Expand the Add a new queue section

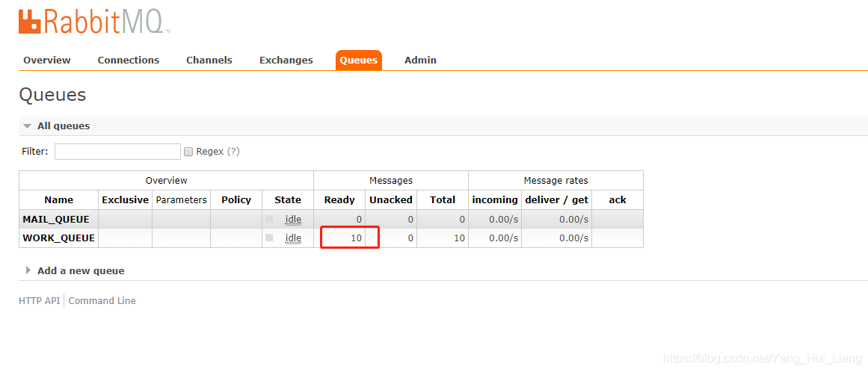tap(76, 271)
